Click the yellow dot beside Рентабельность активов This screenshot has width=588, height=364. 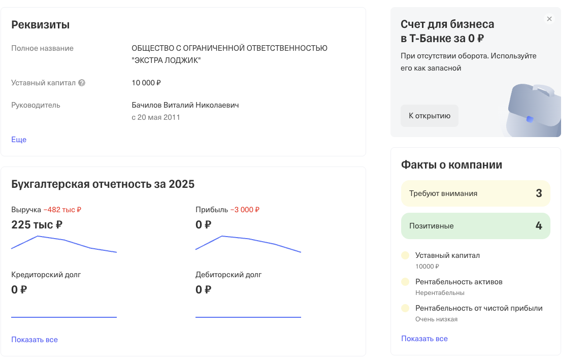point(405,282)
